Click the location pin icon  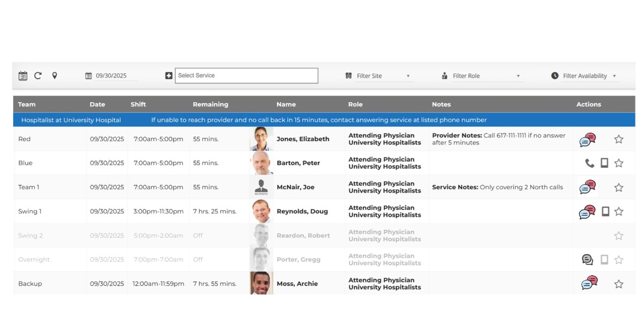tap(54, 75)
